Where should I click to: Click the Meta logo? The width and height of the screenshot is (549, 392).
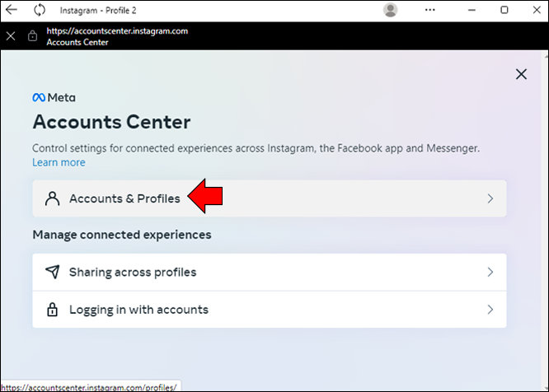pos(54,97)
